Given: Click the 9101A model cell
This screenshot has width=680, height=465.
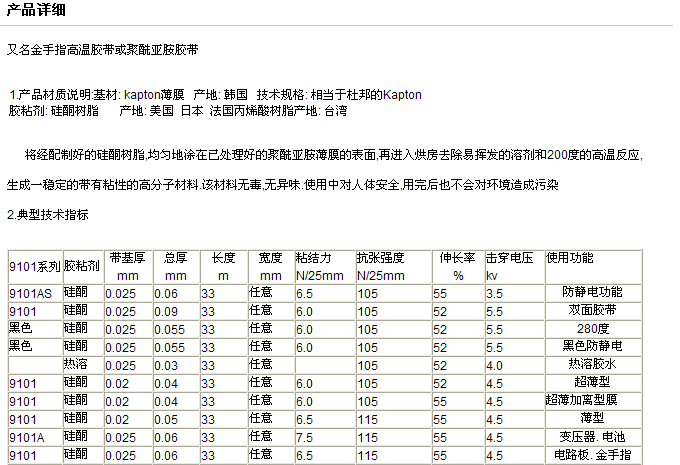Looking at the screenshot, I should [x=27, y=437].
